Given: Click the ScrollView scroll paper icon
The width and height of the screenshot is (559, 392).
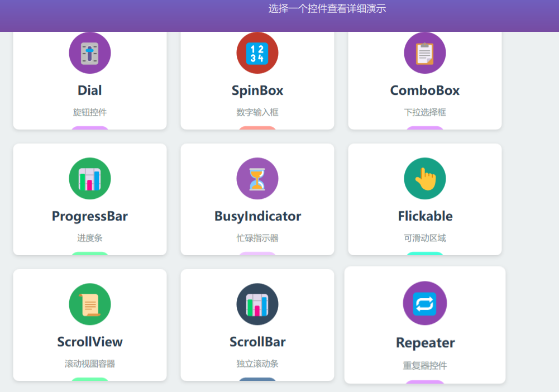Looking at the screenshot, I should point(90,304).
